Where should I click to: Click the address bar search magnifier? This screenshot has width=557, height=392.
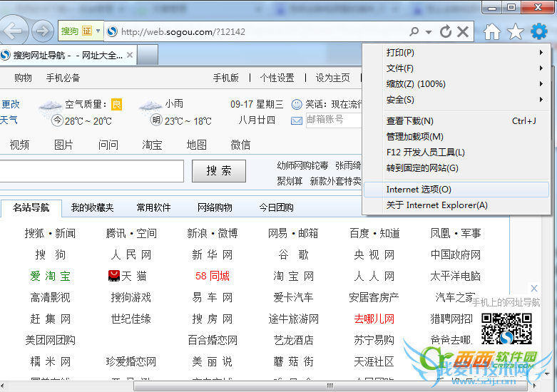[x=414, y=31]
